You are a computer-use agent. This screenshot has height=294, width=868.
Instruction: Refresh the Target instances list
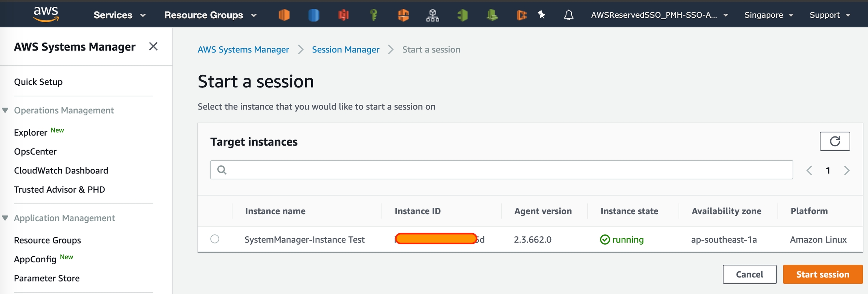click(x=834, y=141)
